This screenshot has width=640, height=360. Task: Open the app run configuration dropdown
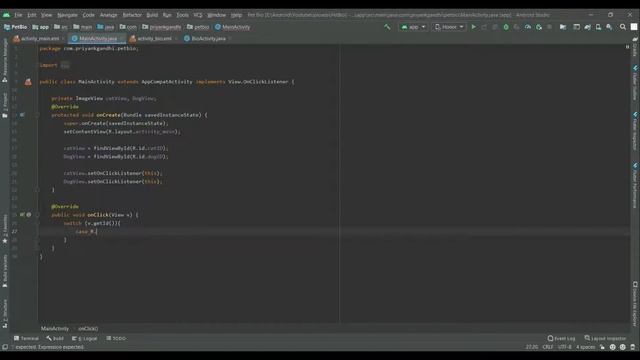(413, 27)
